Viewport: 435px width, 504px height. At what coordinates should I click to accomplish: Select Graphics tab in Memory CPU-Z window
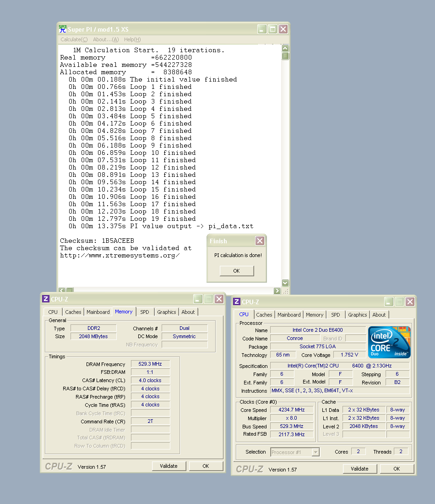[x=166, y=312]
